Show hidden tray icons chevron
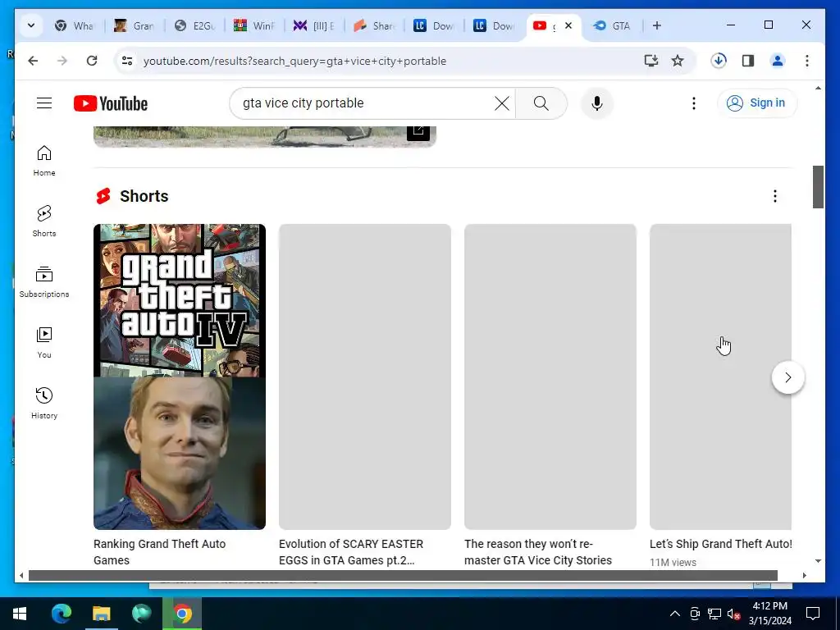The width and height of the screenshot is (840, 630). 675,614
